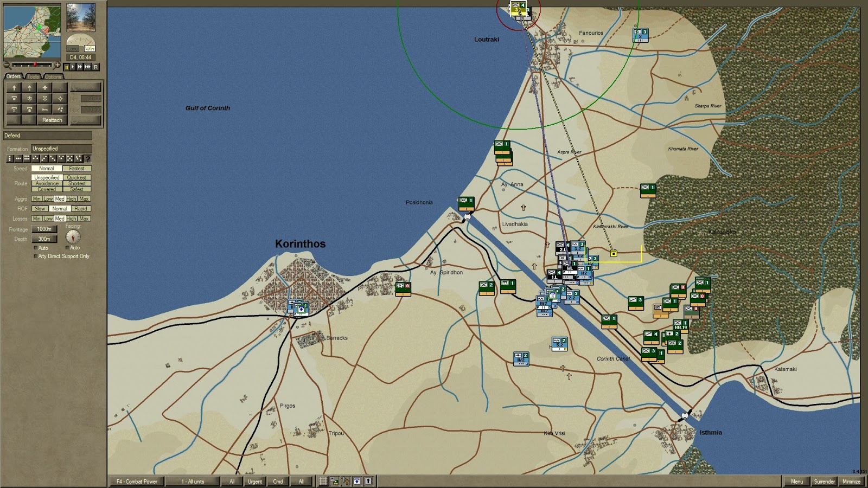
Task: Click the crosshair target order icon
Action: [60, 99]
